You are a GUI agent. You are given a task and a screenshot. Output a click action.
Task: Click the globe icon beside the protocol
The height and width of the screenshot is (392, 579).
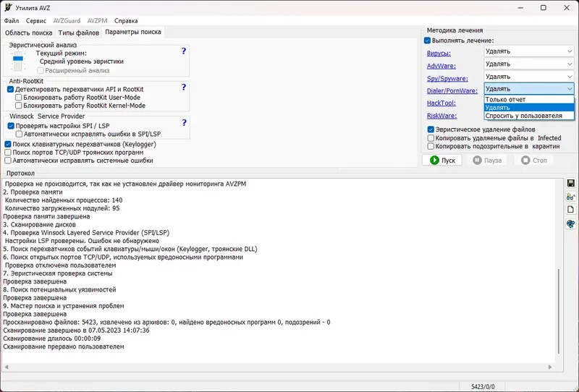click(570, 223)
